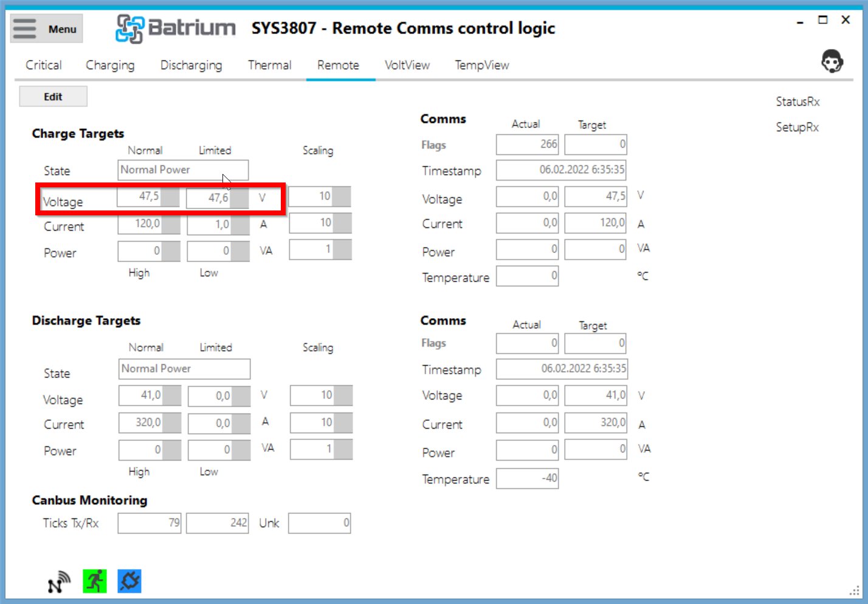The height and width of the screenshot is (604, 868).
Task: Click the Batrium logo
Action: (176, 28)
